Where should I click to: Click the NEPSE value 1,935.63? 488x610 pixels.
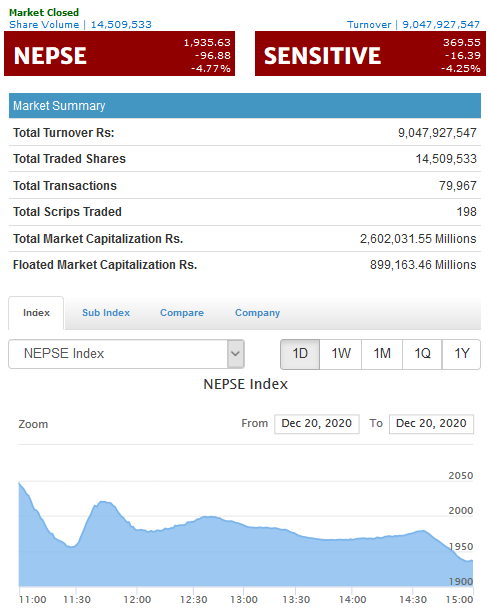(207, 42)
